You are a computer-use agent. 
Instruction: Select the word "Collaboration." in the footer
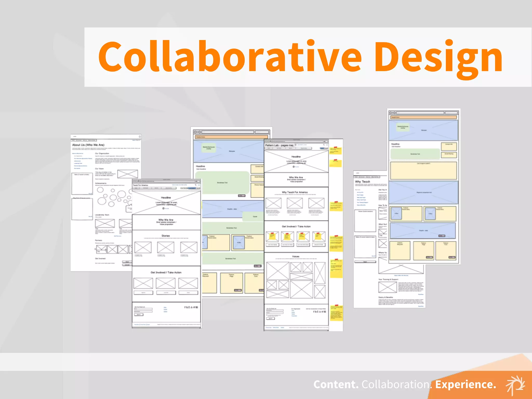(x=397, y=384)
